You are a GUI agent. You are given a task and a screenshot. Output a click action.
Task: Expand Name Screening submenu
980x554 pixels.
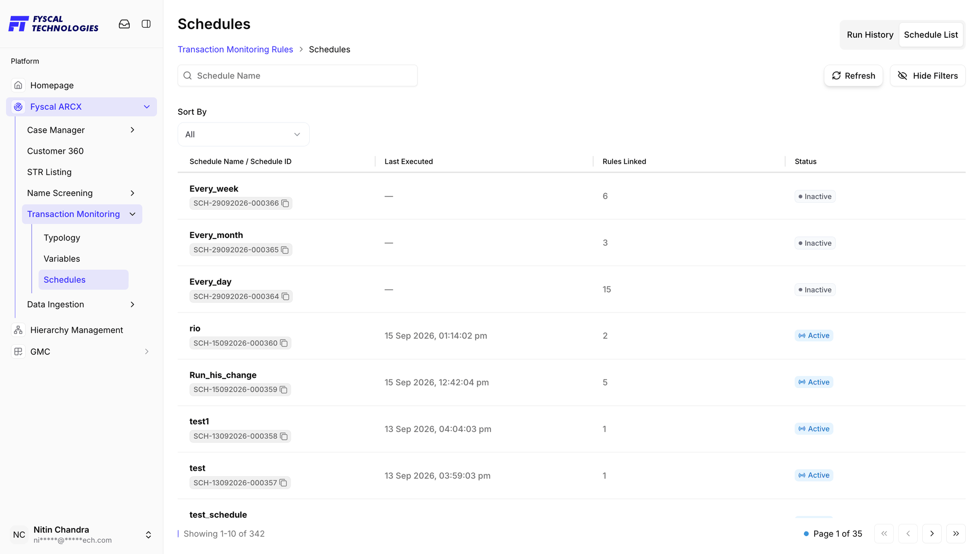pos(133,193)
